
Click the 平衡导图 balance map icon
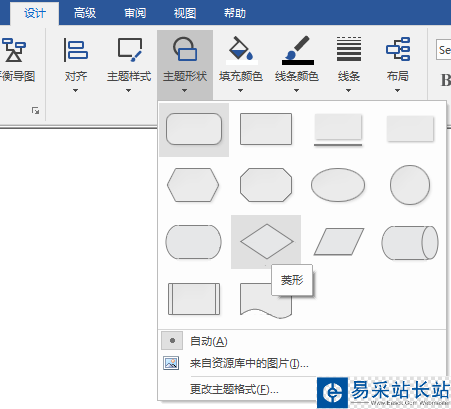pos(13,50)
